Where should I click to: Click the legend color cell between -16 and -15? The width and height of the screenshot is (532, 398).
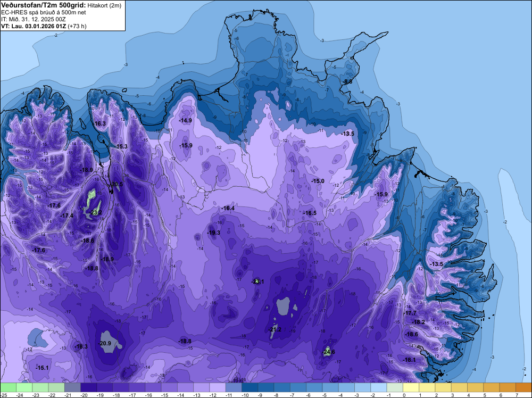click(x=153, y=387)
